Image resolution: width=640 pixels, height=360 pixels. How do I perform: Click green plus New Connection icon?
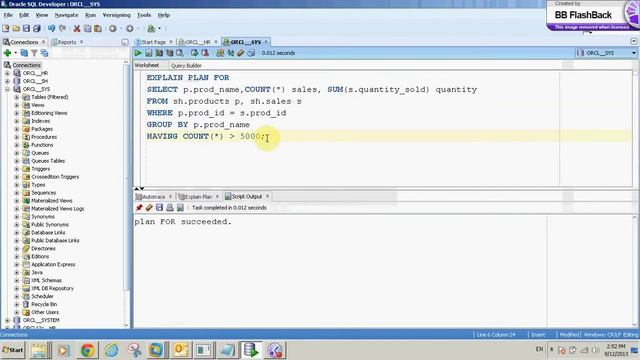tap(7, 53)
